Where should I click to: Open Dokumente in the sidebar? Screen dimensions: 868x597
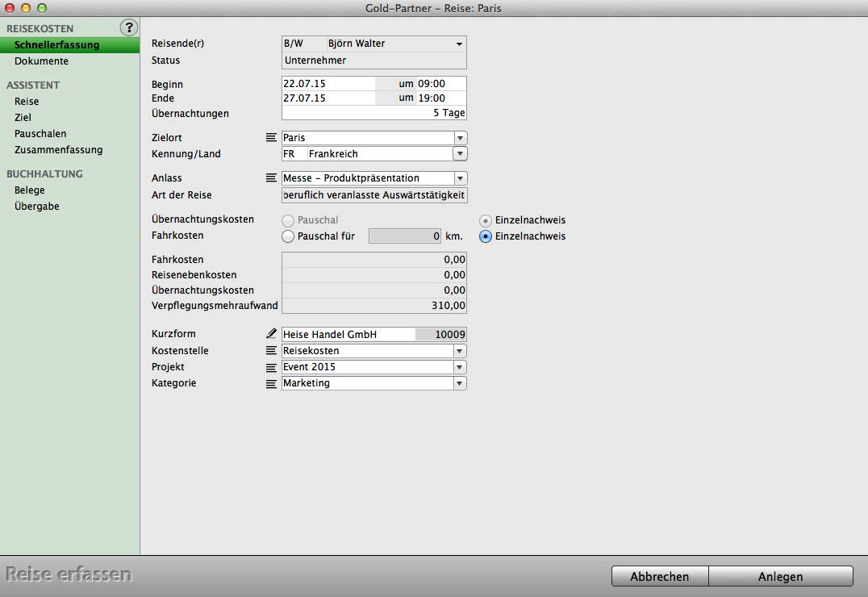[x=41, y=61]
